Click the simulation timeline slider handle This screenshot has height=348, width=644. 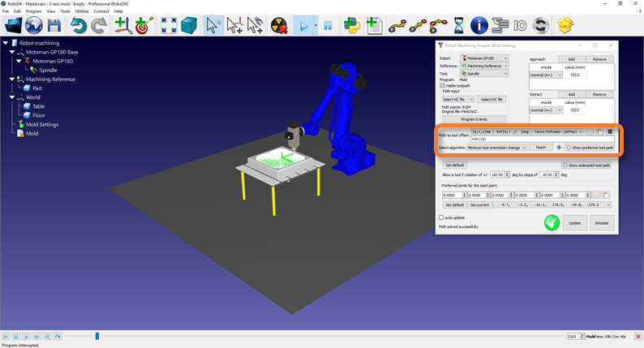97,336
